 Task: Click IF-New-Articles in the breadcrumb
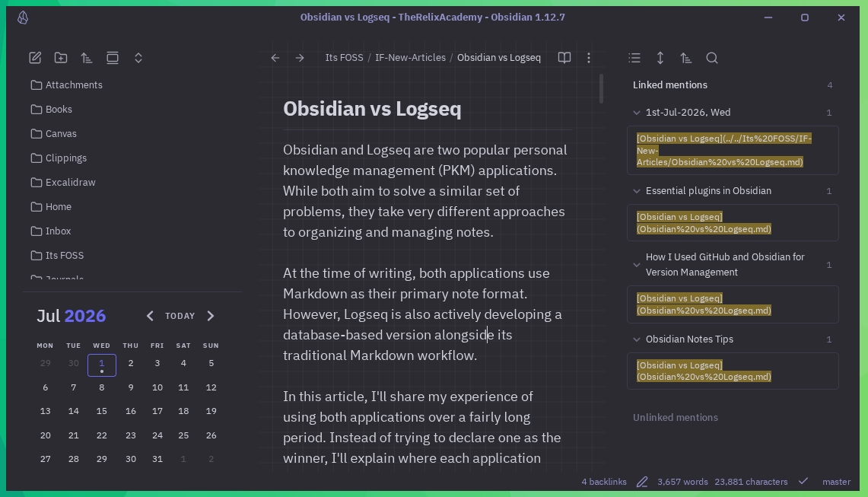coord(410,58)
